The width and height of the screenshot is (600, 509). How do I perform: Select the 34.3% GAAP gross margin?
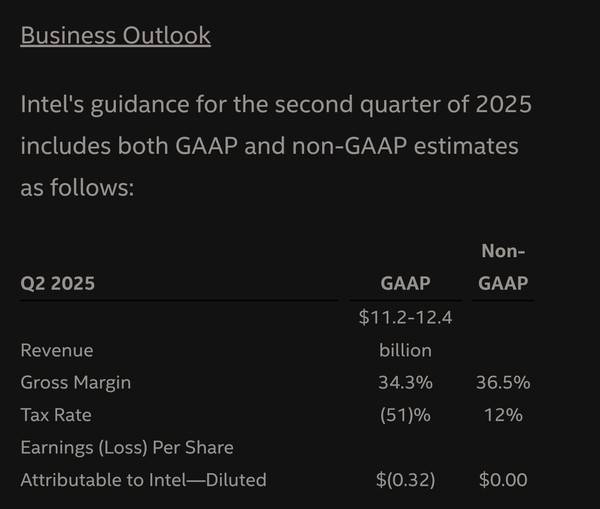(x=405, y=383)
